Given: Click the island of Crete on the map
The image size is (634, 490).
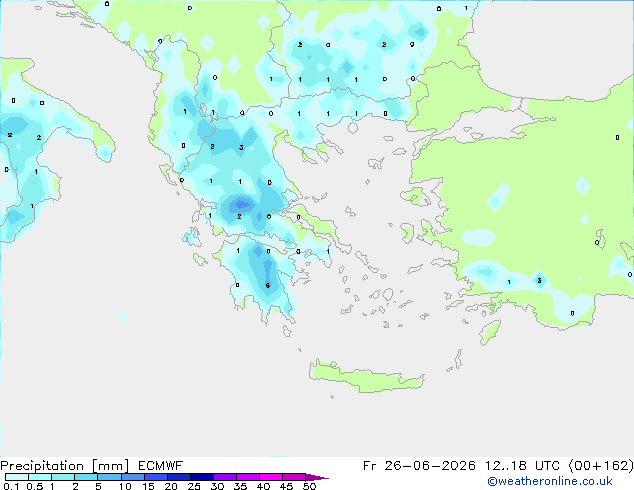Looking at the screenshot, I should (367, 376).
